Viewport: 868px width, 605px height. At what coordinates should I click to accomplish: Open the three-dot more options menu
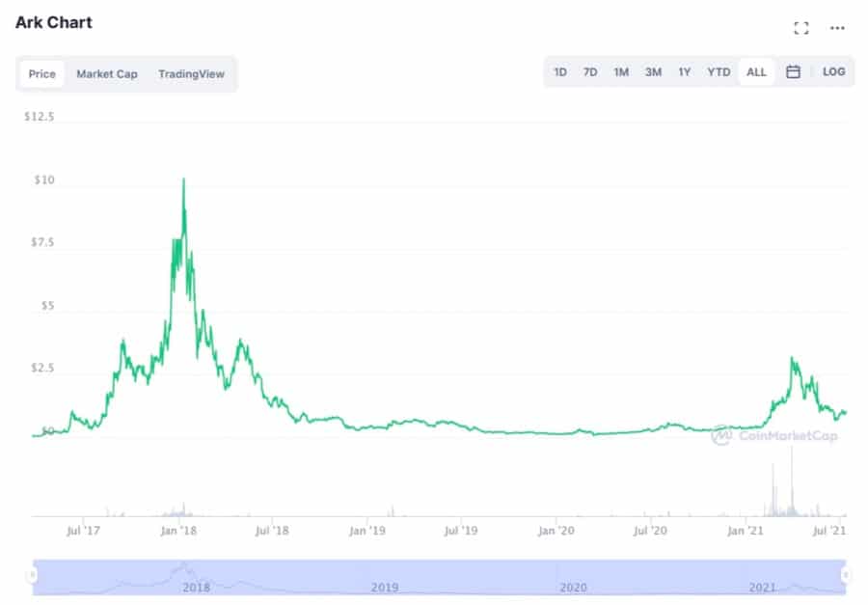836,28
